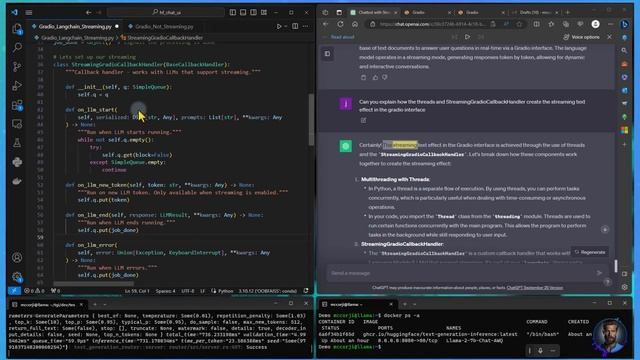Close the read aloud toolbar
Viewport: 640px width, 360px height.
tap(609, 37)
